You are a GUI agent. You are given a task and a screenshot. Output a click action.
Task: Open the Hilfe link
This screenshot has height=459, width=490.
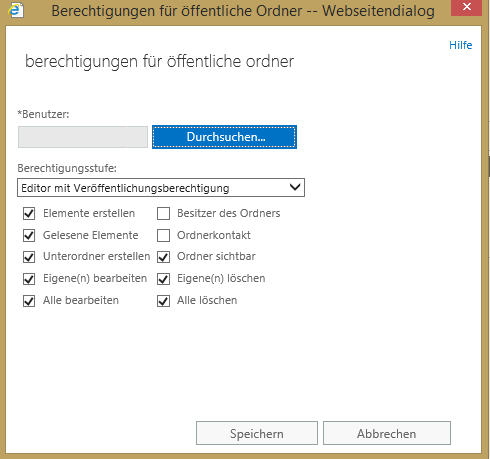pyautogui.click(x=461, y=45)
